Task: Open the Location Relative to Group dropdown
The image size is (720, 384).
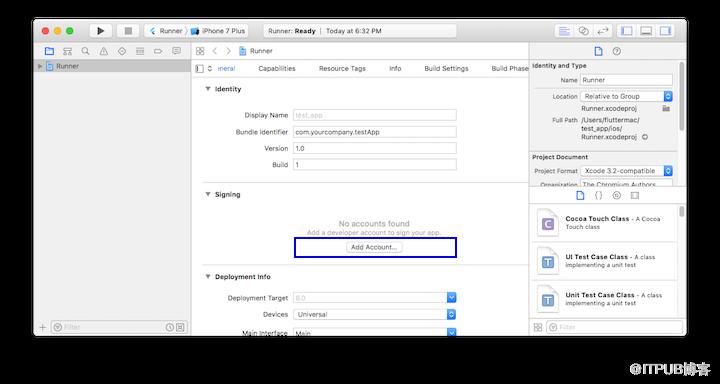Action: click(626, 96)
